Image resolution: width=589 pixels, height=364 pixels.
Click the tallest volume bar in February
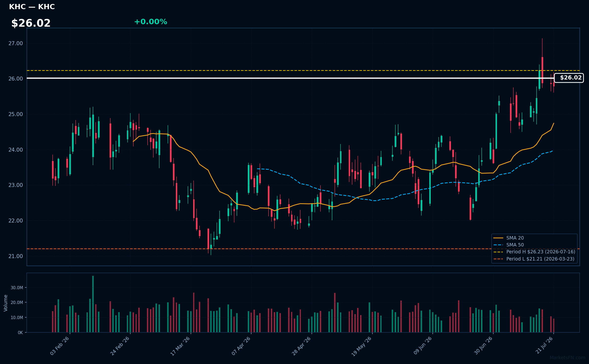coord(93,304)
